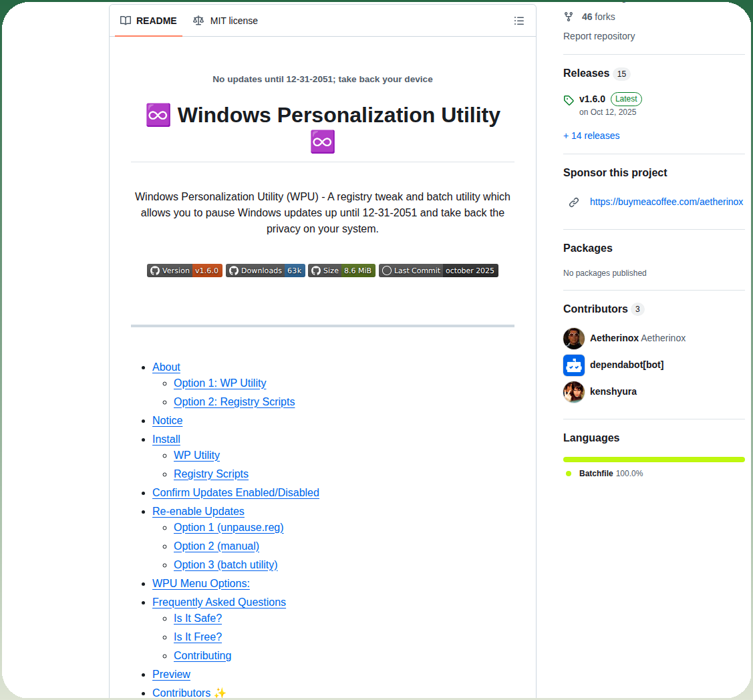This screenshot has width=753, height=700.
Task: Open the v1.6.0 latest release
Action: [592, 100]
